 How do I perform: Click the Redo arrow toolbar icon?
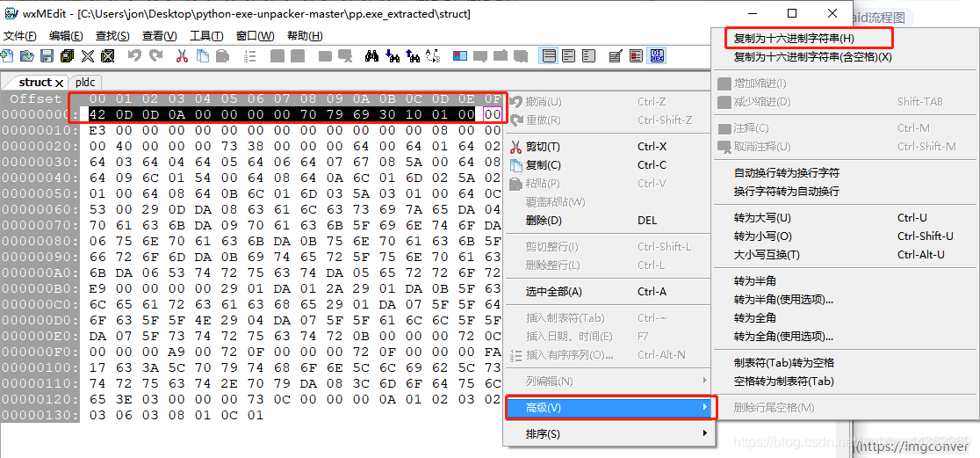click(155, 55)
